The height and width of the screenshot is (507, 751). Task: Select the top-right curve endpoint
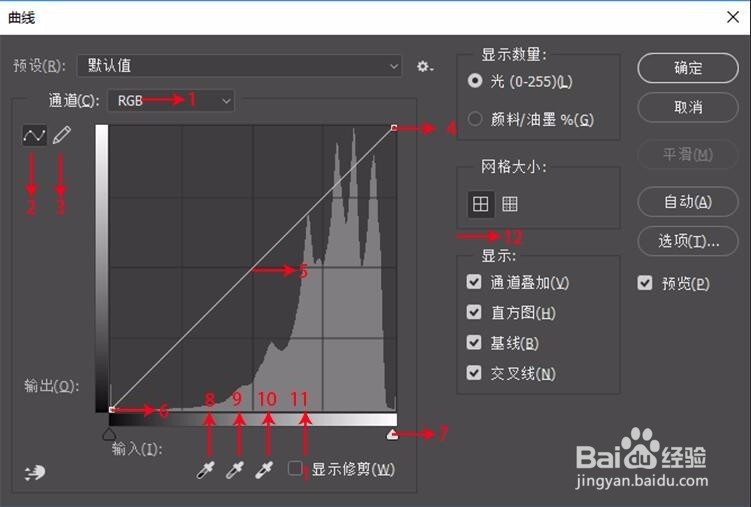pyautogui.click(x=394, y=128)
